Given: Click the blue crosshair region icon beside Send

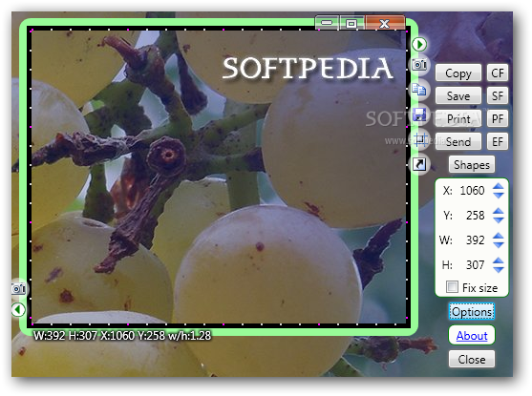Looking at the screenshot, I should tap(420, 139).
